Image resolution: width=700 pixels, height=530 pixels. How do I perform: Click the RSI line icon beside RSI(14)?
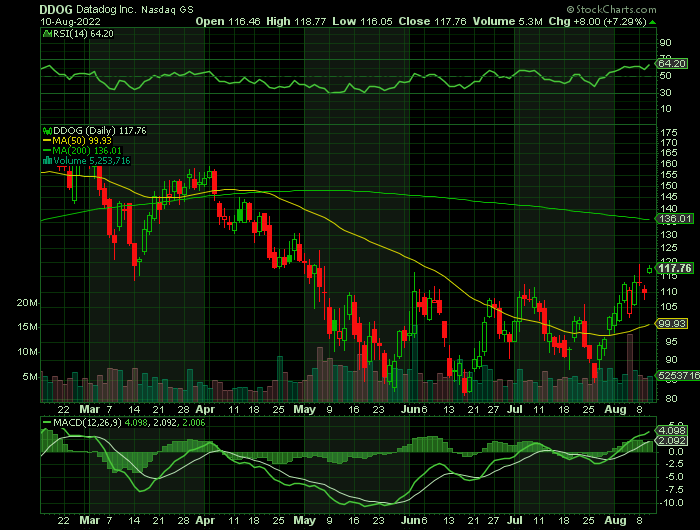(x=47, y=34)
